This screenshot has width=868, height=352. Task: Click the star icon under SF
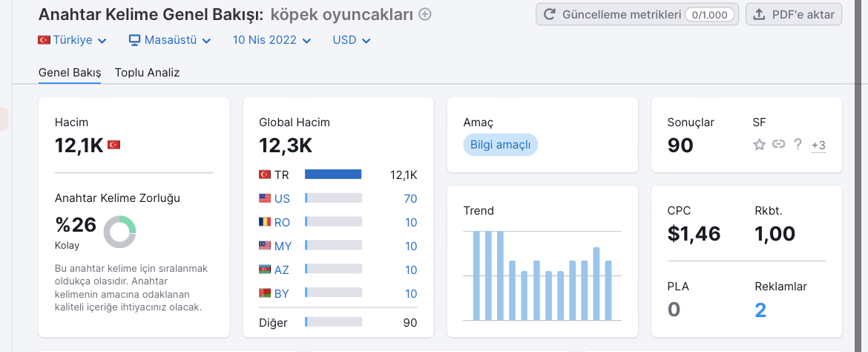click(759, 145)
